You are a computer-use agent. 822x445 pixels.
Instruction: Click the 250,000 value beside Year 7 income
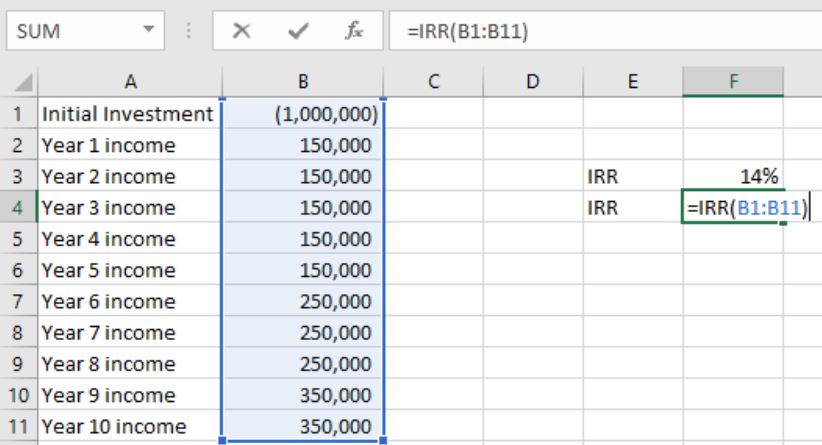[303, 332]
